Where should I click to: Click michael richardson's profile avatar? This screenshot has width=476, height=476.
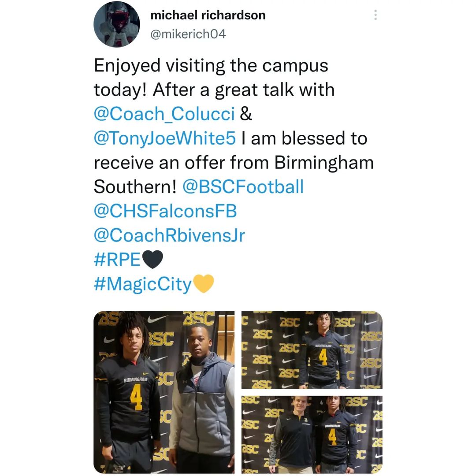tap(116, 24)
